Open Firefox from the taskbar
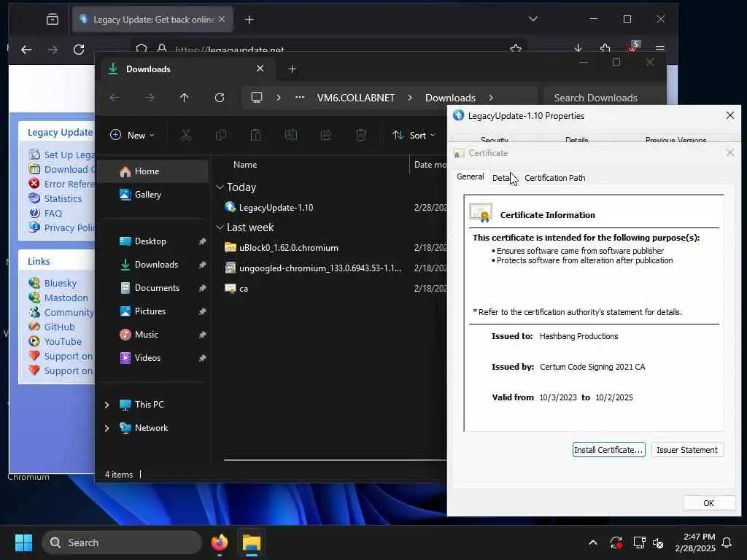Image resolution: width=747 pixels, height=560 pixels. (219, 542)
